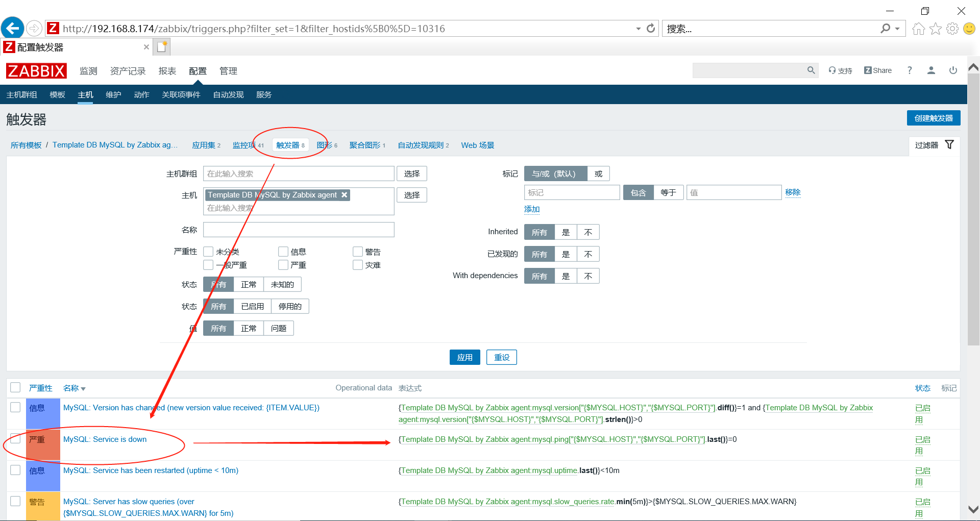The image size is (980, 521).
Task: Click 创建触发器 button
Action: pos(934,118)
